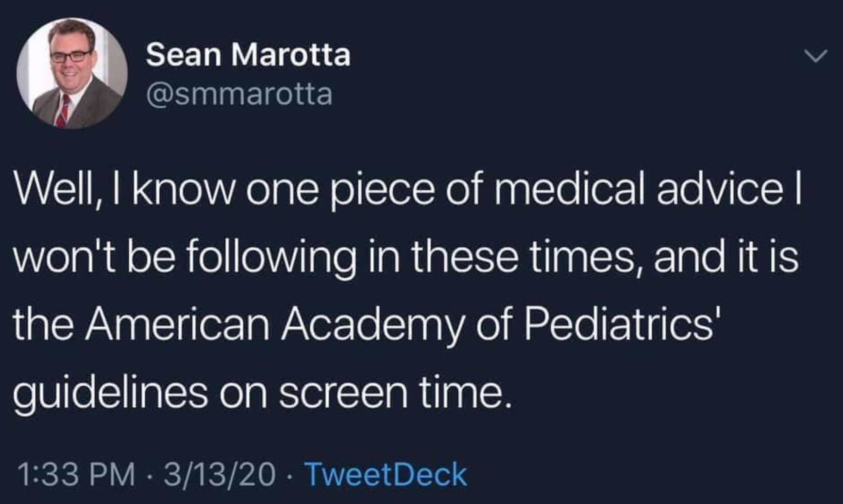
Task: Open the @smmarotta handle
Action: pos(239,94)
